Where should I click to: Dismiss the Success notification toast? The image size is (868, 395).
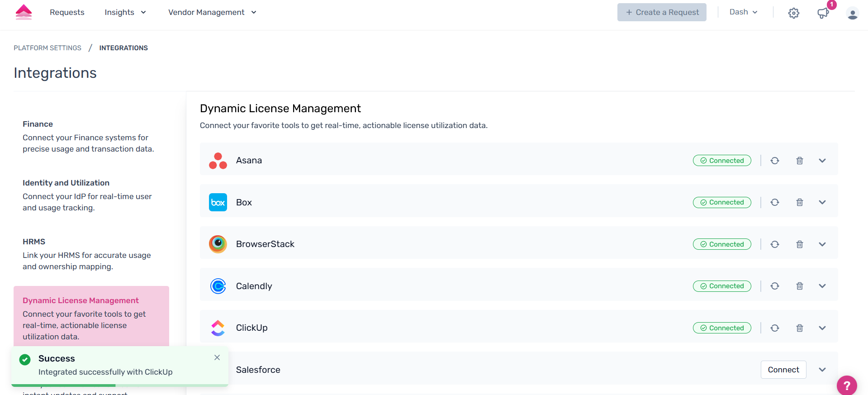point(217,357)
